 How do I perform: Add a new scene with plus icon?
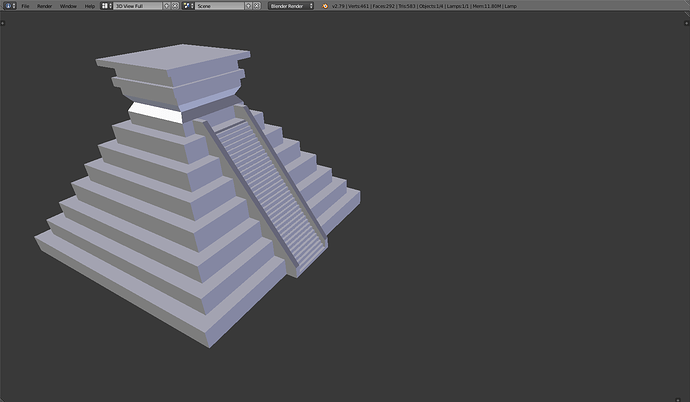pos(248,6)
